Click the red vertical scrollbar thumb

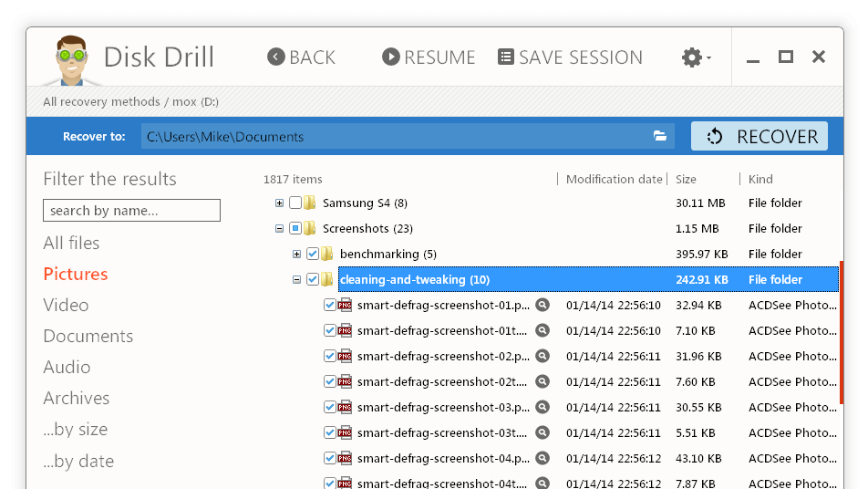tap(842, 332)
